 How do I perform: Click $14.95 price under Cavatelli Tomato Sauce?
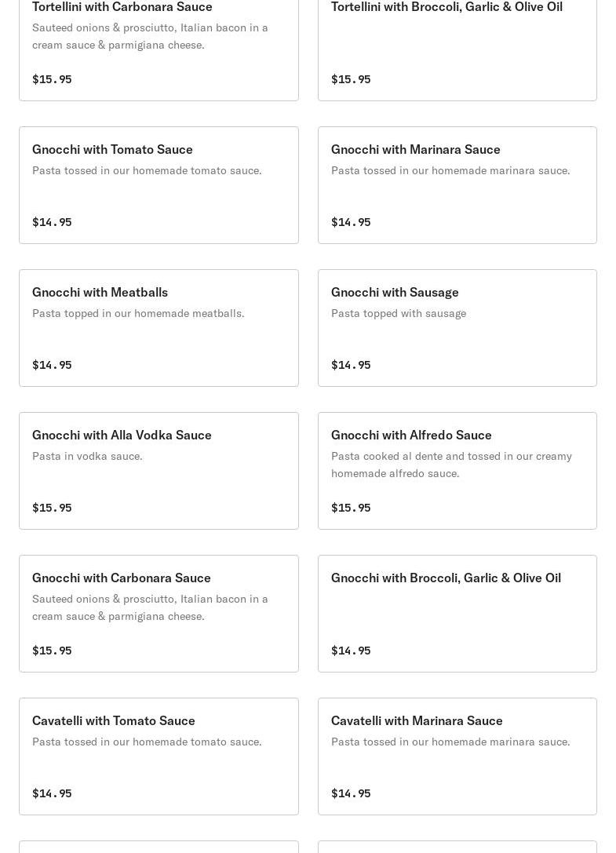click(x=52, y=793)
